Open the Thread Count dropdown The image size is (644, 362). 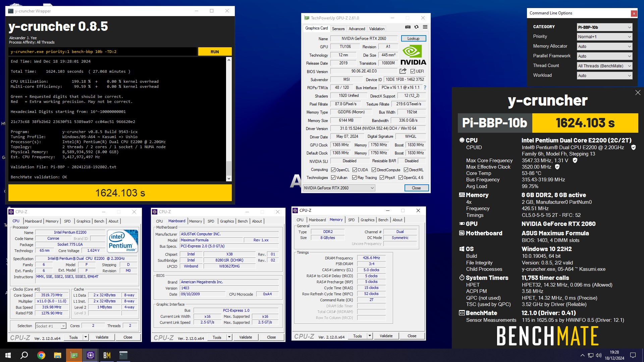pos(605,66)
